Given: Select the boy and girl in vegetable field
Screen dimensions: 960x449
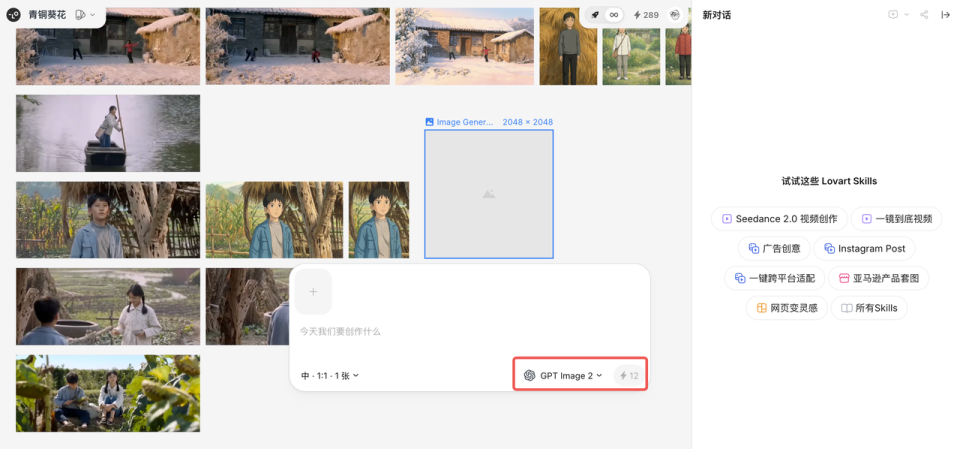Looking at the screenshot, I should coord(108,306).
